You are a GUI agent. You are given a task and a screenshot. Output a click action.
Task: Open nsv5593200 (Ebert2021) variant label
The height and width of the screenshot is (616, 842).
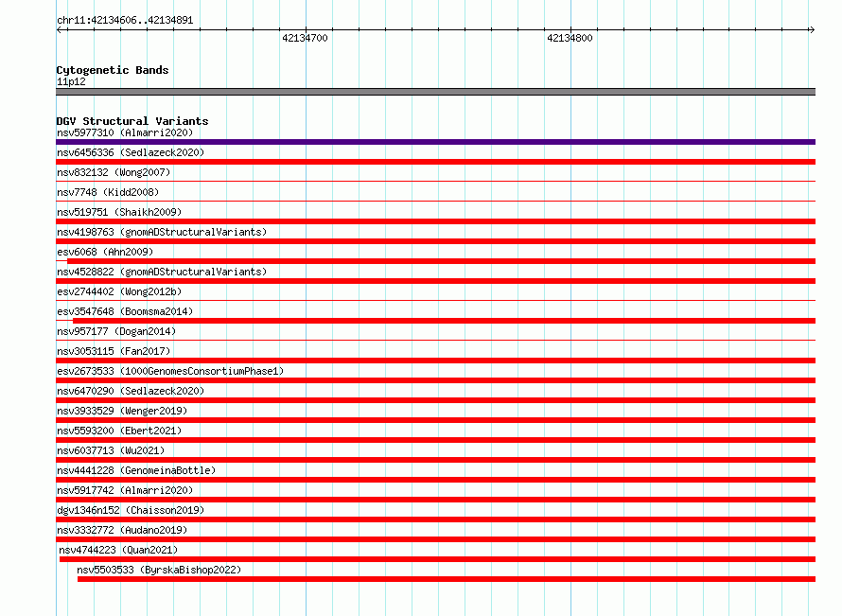(119, 431)
